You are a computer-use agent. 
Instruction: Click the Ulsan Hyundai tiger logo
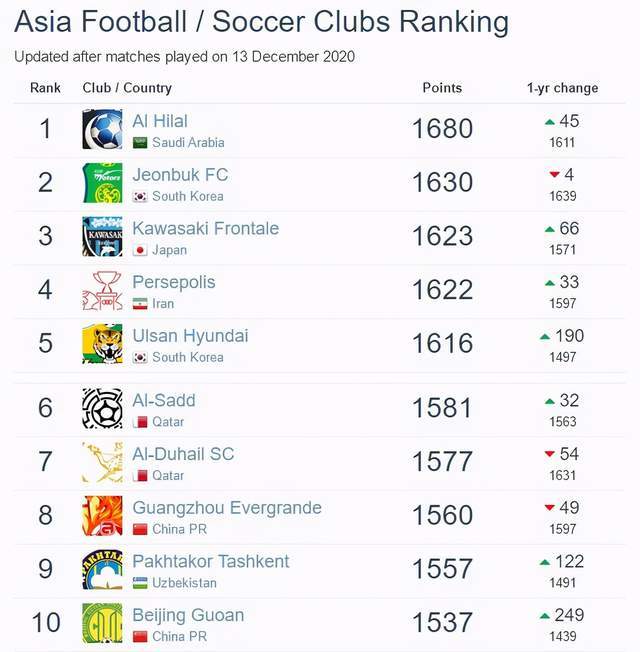point(102,344)
